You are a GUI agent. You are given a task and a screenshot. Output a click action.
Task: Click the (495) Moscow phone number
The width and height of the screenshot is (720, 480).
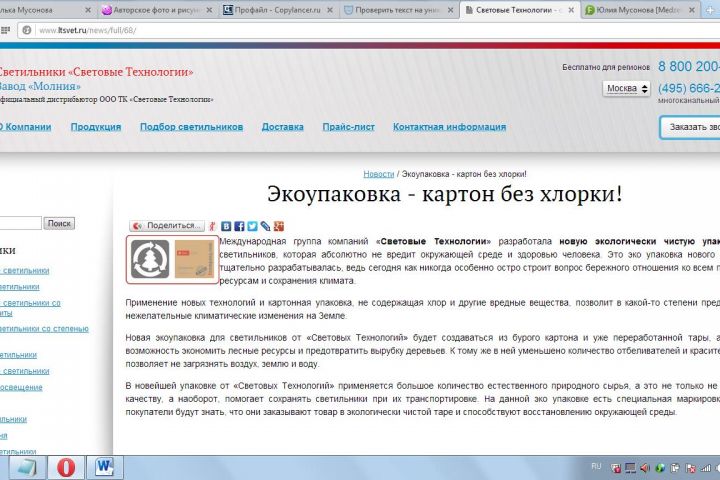[x=689, y=88]
